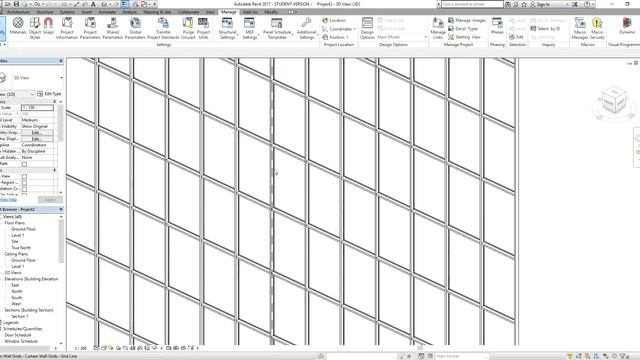Open Structural Settings dropdown
This screenshot has width=640, height=360.
coord(227,27)
